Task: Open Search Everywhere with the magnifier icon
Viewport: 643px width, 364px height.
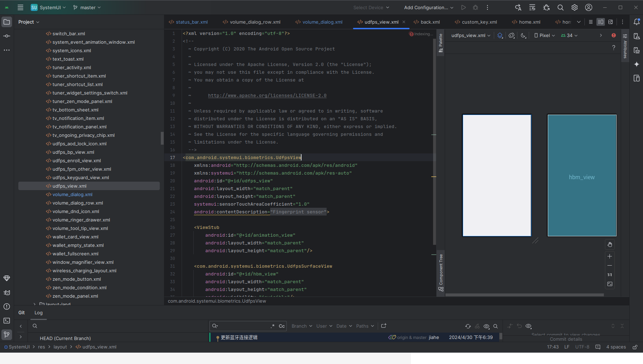Action: (560, 7)
